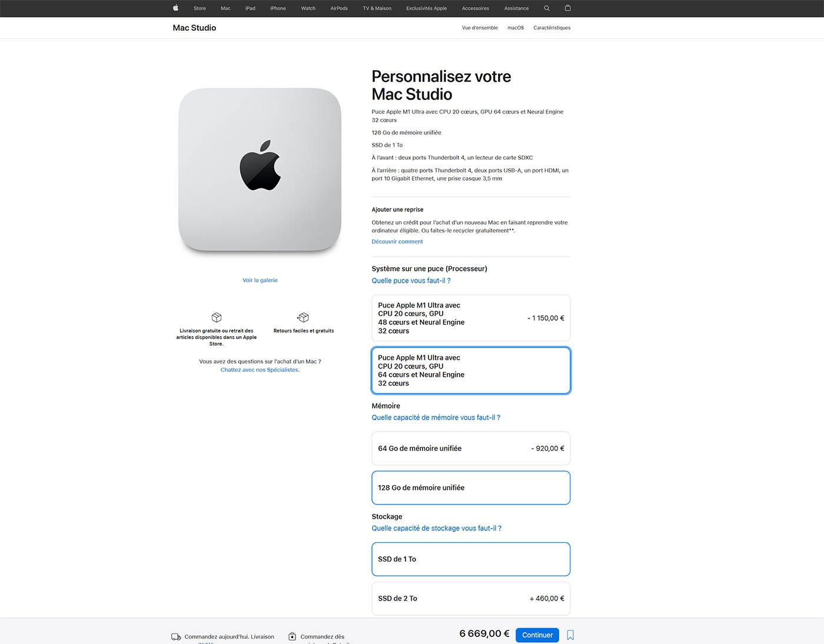Open the AirPods menu item

(x=339, y=8)
